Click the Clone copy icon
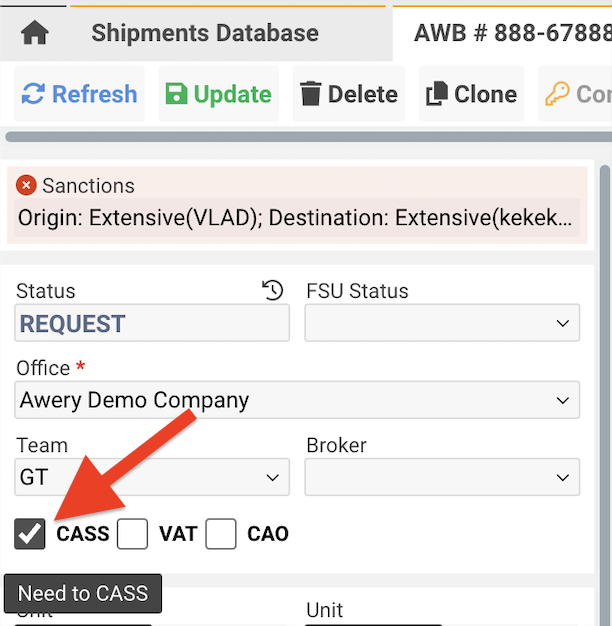 (436, 94)
